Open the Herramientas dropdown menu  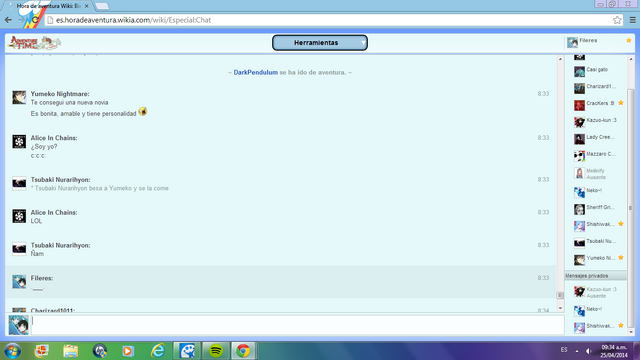(x=320, y=42)
